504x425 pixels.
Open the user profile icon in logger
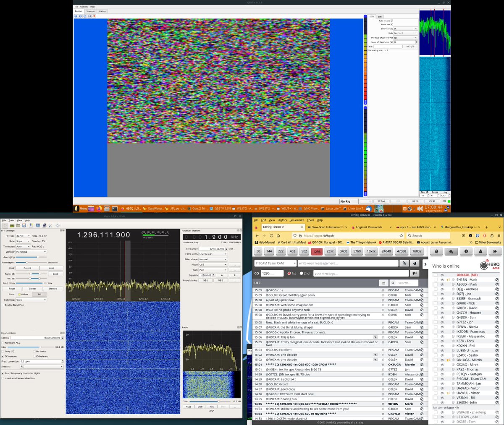480,251
